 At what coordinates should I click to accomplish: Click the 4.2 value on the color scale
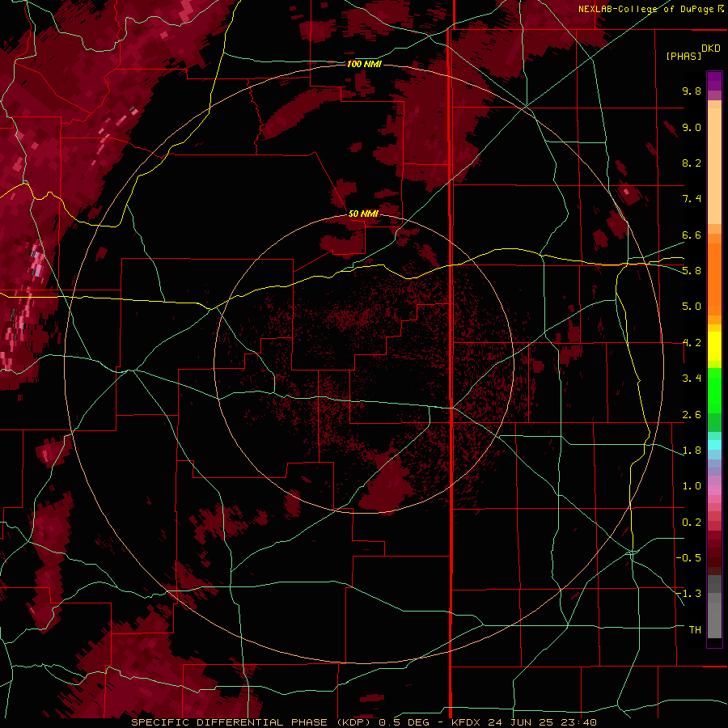point(692,343)
